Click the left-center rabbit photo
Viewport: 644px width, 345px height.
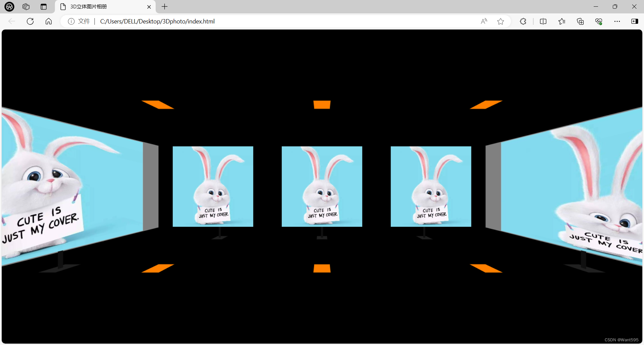coord(213,187)
